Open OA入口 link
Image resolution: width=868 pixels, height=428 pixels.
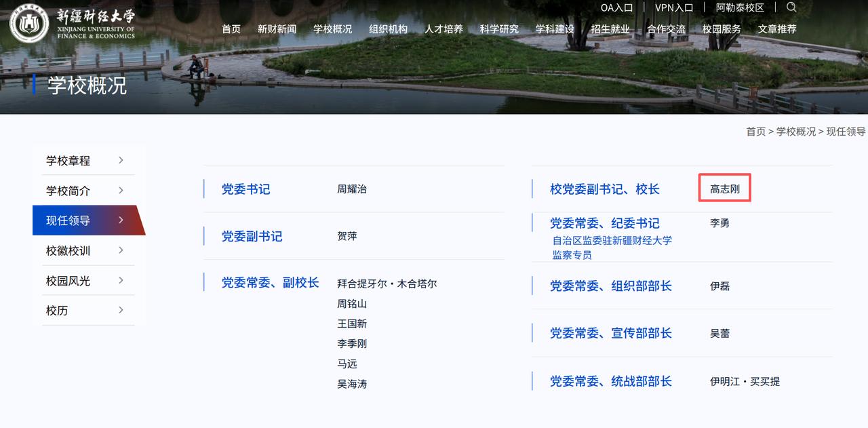point(616,8)
